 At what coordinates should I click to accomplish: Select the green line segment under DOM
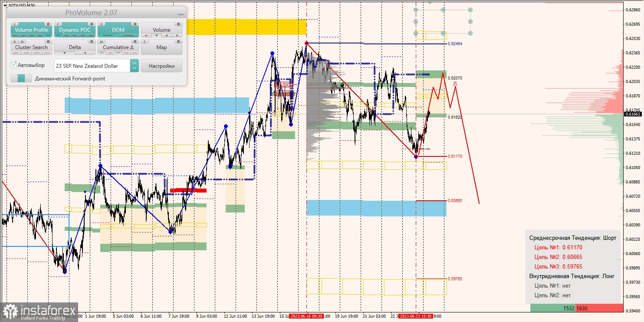tap(108, 36)
